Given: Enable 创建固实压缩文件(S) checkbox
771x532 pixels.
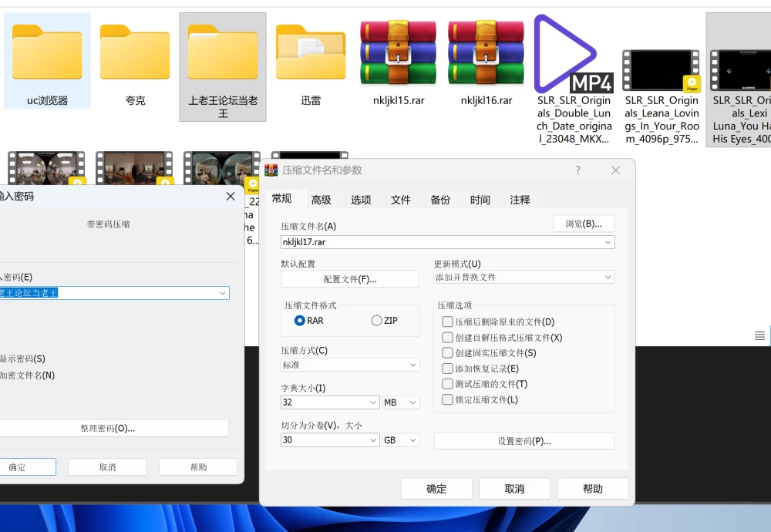Looking at the screenshot, I should point(447,352).
